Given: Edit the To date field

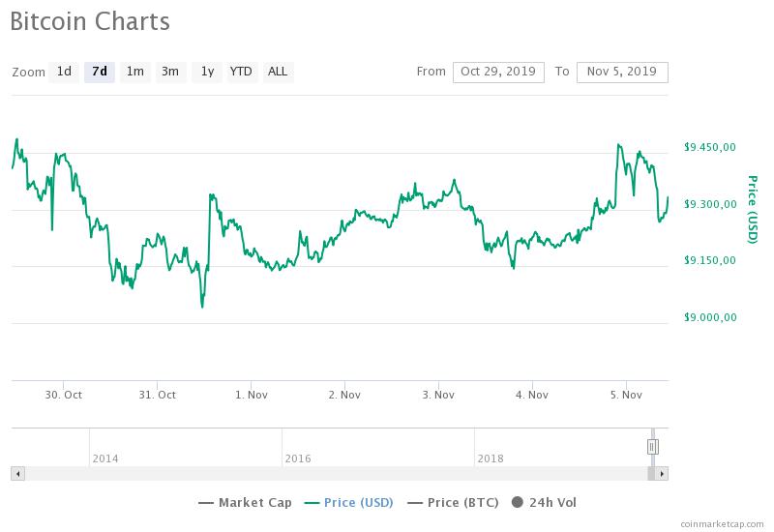Looking at the screenshot, I should 622,72.
